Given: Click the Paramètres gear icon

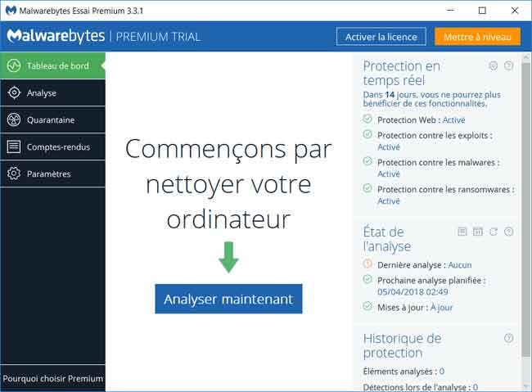Looking at the screenshot, I should pyautogui.click(x=13, y=173).
